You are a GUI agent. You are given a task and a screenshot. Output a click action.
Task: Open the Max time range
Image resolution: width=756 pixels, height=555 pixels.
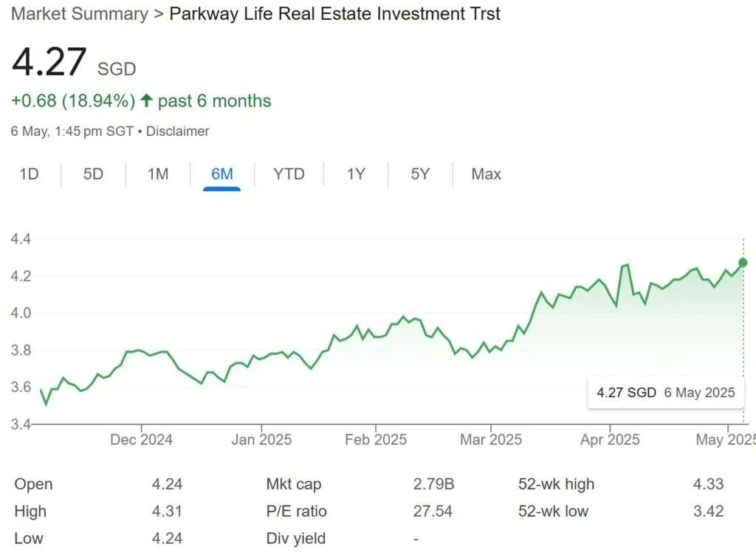pyautogui.click(x=486, y=174)
